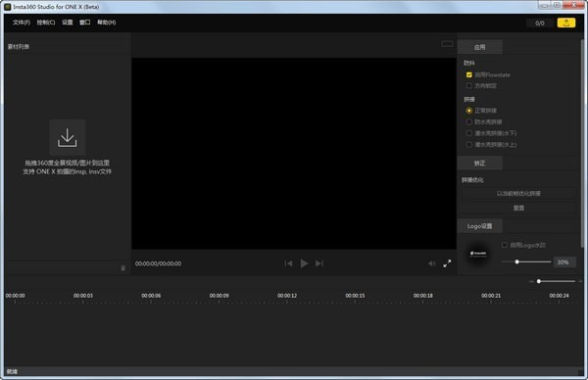This screenshot has width=588, height=380.
Task: Click the 00:00:18 timeline marker
Action: [423, 296]
